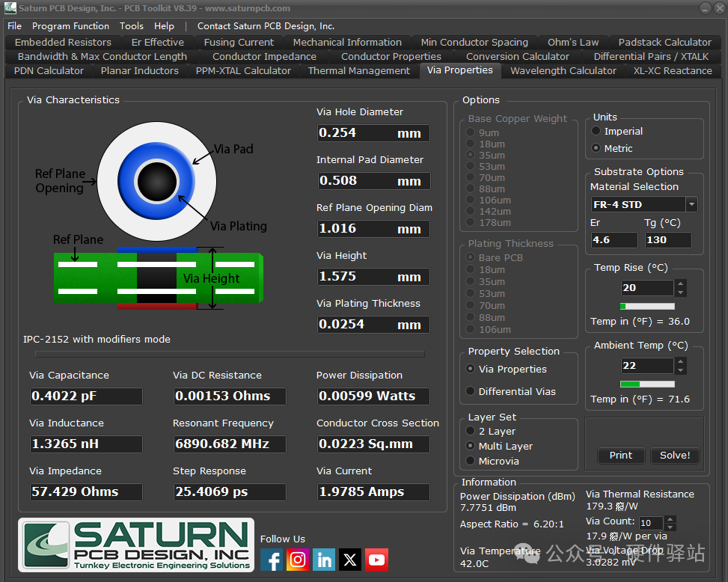Viewport: 728px width, 582px height.
Task: Switch to Min Conductor Spacing tab
Action: (x=474, y=42)
